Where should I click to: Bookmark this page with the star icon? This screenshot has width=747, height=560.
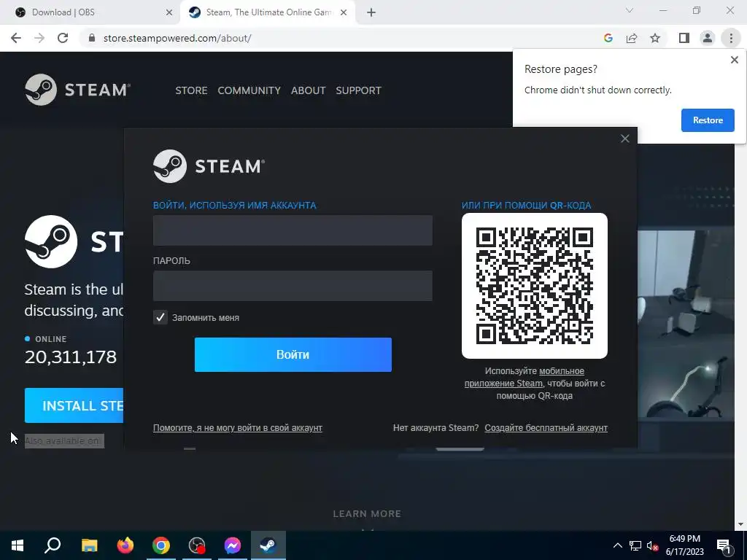[x=655, y=38]
